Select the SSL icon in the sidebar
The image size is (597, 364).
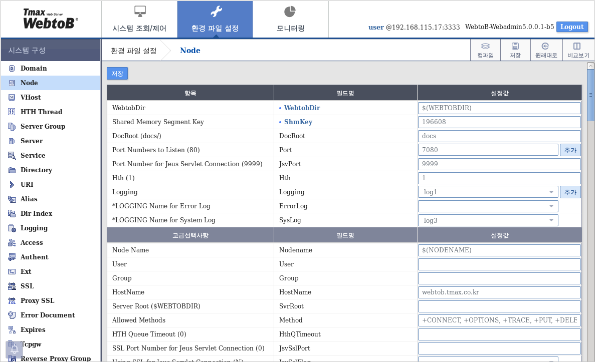(x=11, y=286)
